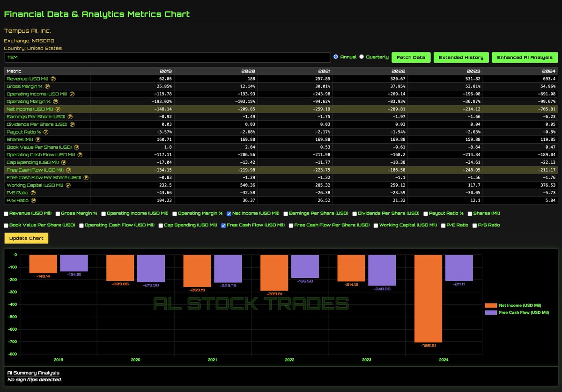Run Enhanced AI Analysis
562x392 pixels.
(x=525, y=57)
